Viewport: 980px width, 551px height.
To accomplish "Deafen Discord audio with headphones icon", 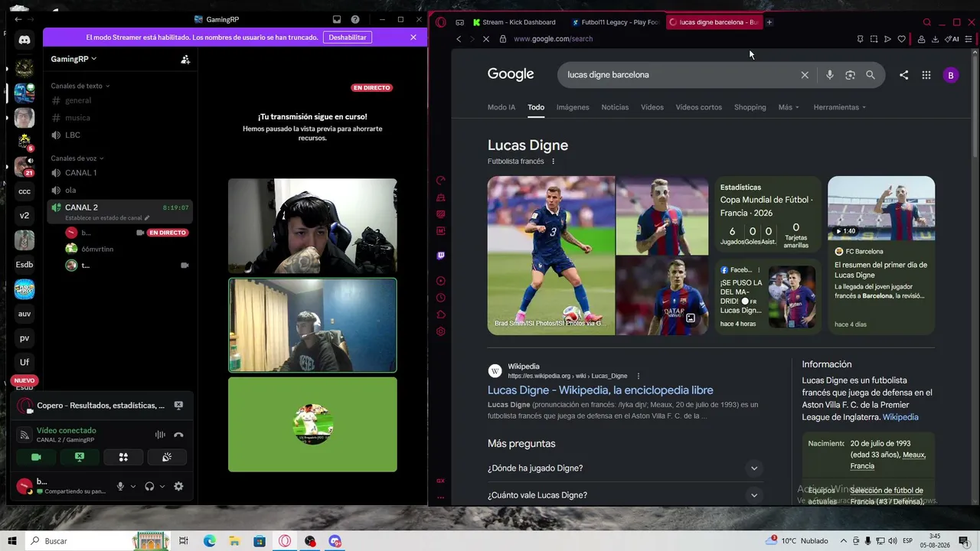I will (x=149, y=486).
